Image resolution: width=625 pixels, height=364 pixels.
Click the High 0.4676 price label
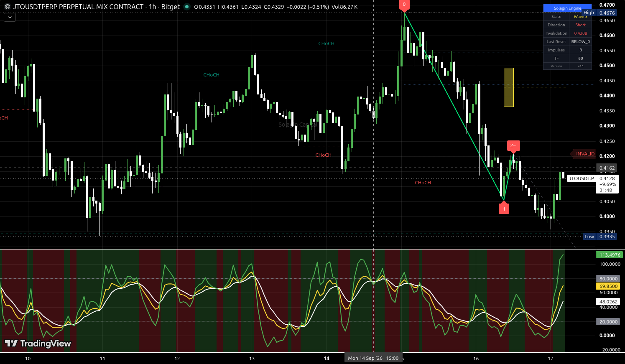coord(599,13)
